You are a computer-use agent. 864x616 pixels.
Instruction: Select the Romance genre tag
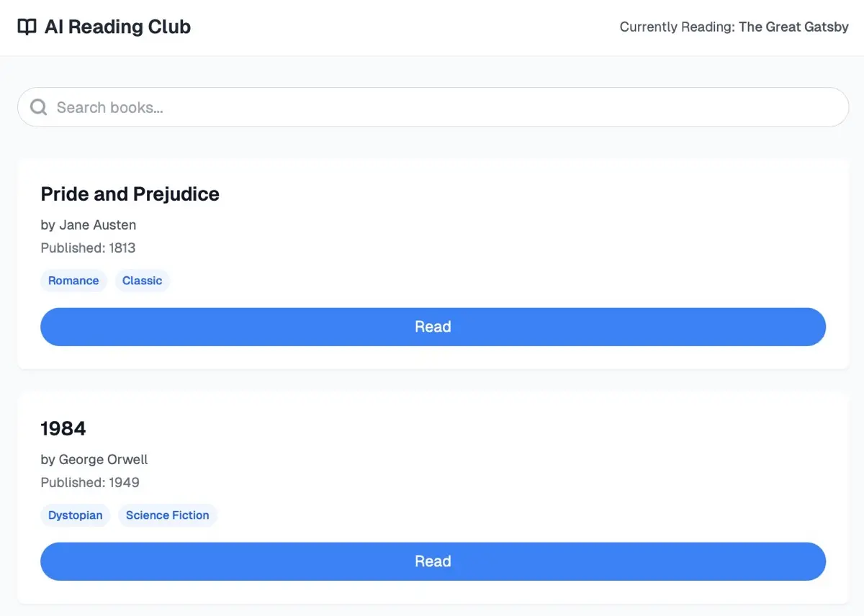click(x=73, y=281)
